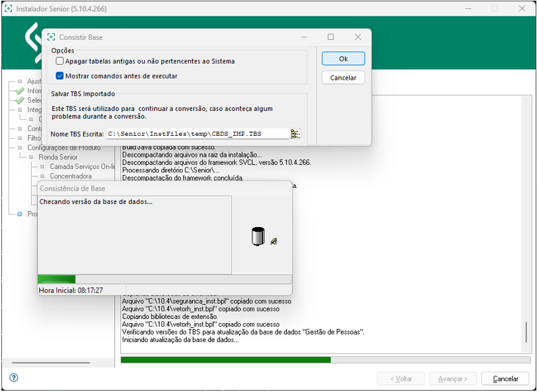
Task: Click green check icon next to Selec item
Action: coord(20,100)
